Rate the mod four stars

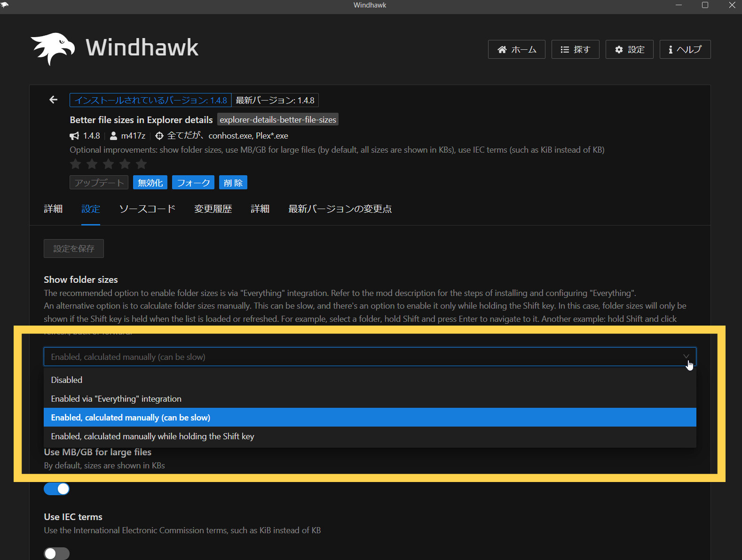[x=125, y=164]
